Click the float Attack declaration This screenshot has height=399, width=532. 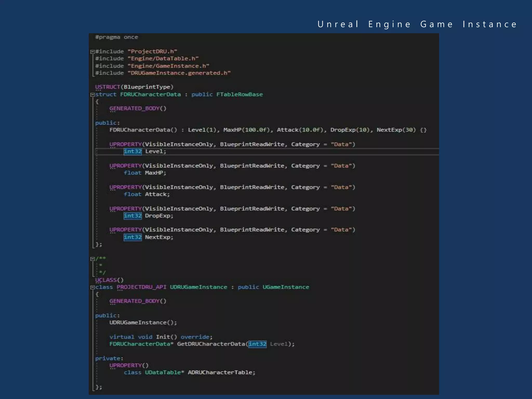point(147,194)
